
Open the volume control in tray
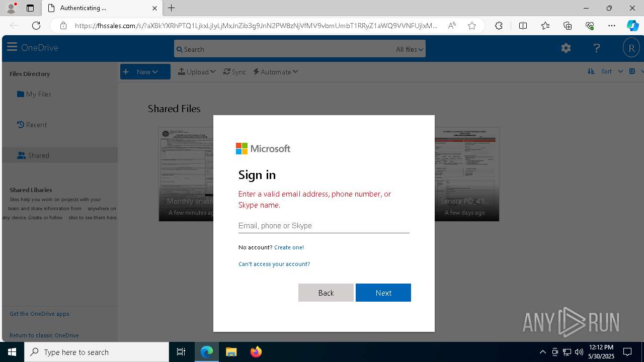click(579, 352)
